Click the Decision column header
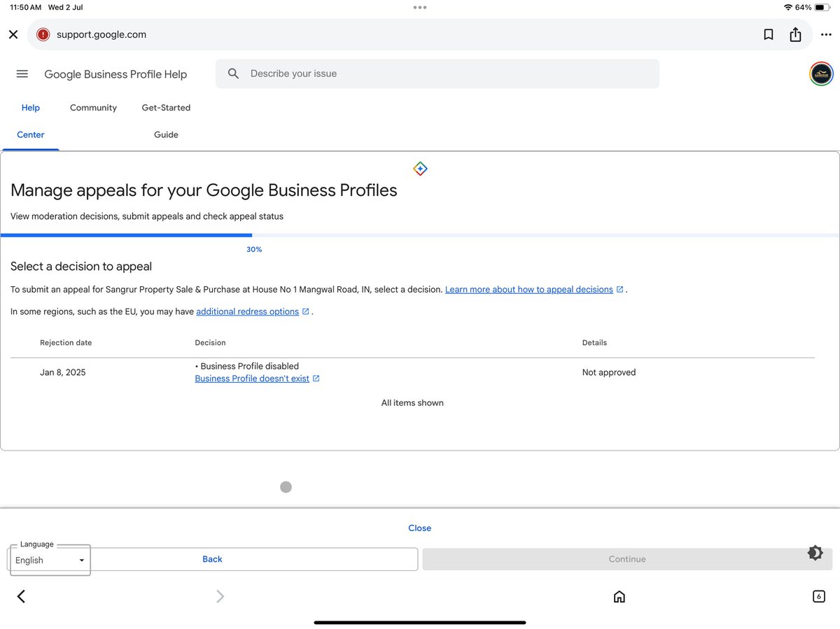Viewport: 840px width, 629px height. coord(210,343)
